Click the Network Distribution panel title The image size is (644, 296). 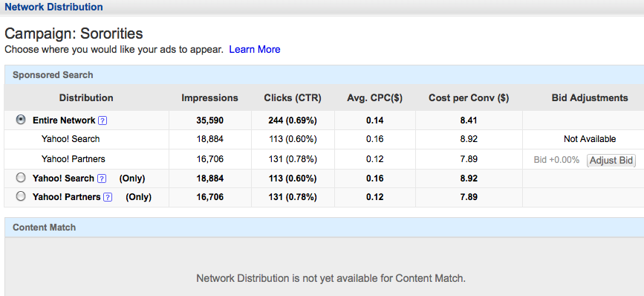tap(53, 7)
